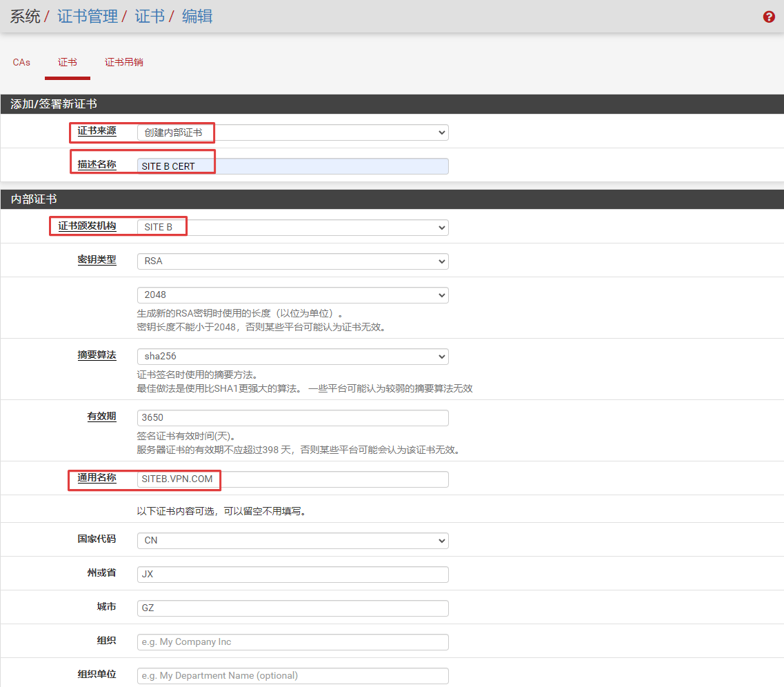
Task: Click the empty 组织 input field
Action: tap(292, 641)
